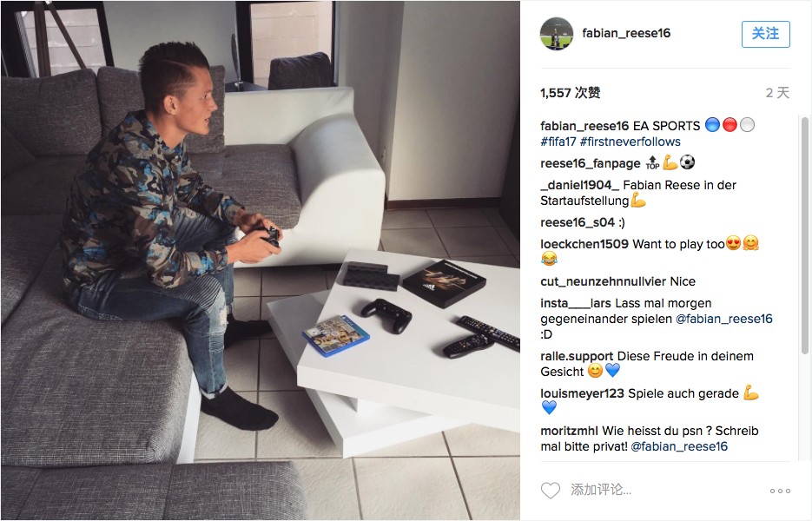Screen dimensions: 812x521
Task: Click @fabian_reese16 mention in moritzmhl comment
Action: click(679, 446)
